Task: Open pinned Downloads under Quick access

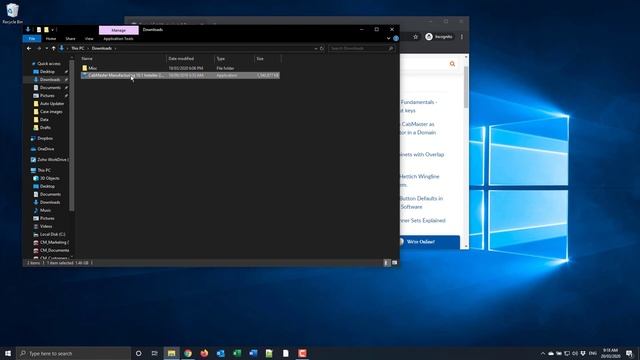Action: 50,80
